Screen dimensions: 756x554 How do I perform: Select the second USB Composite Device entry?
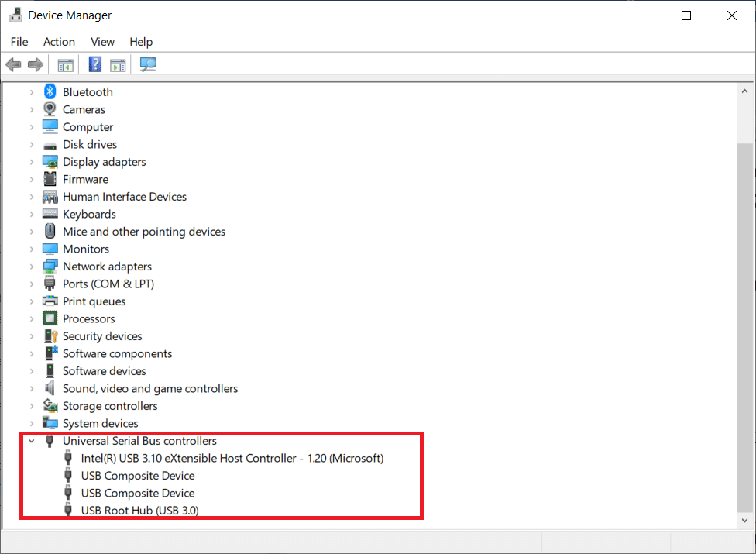(x=138, y=493)
